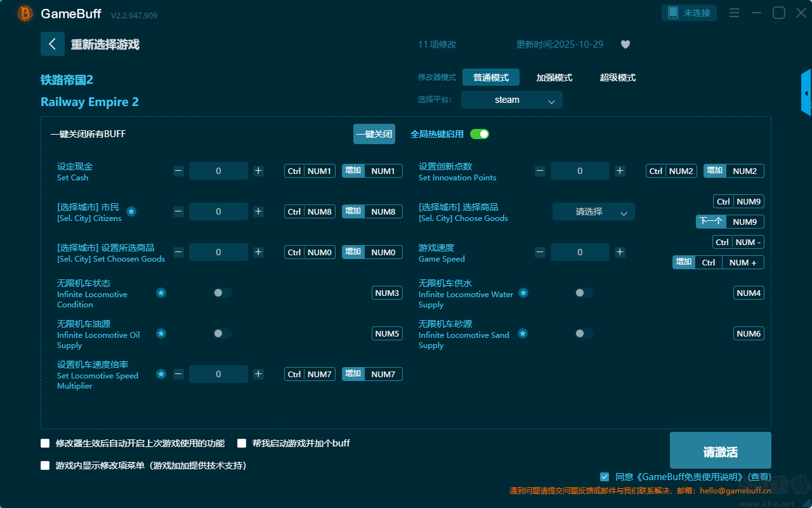Check launch game and add buff option
The width and height of the screenshot is (812, 508).
(x=242, y=443)
